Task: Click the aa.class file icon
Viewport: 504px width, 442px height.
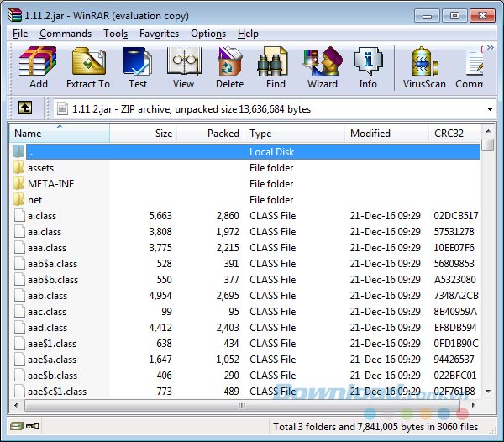Action: 19,231
